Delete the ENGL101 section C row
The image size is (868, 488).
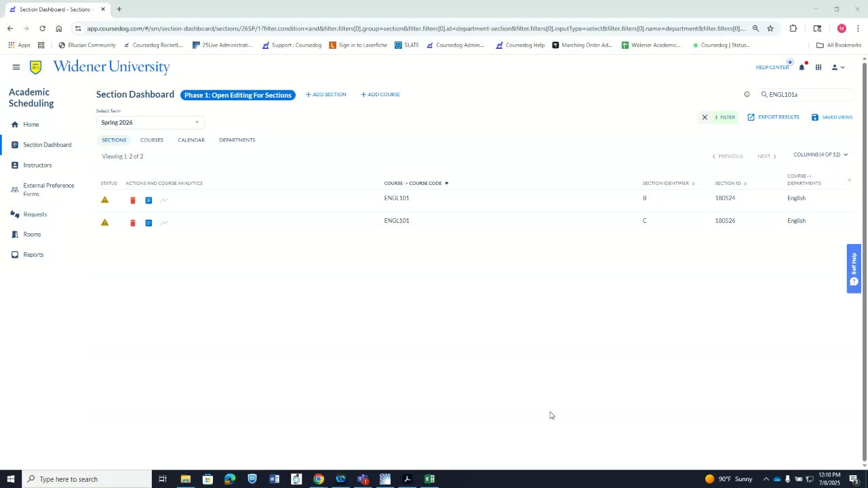pyautogui.click(x=133, y=223)
